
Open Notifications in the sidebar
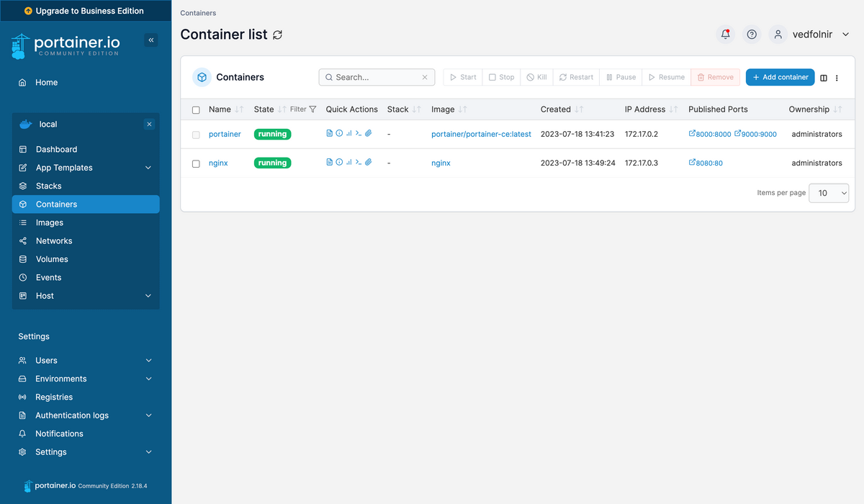86,434
